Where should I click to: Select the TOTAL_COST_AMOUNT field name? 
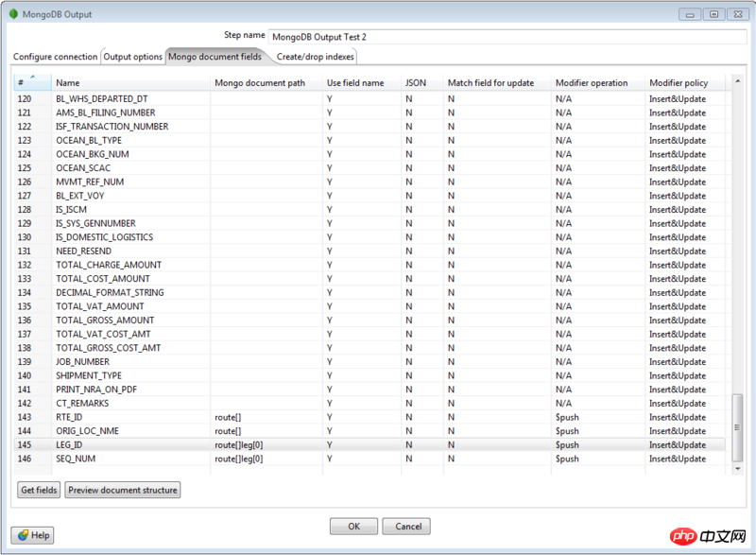[x=103, y=279]
